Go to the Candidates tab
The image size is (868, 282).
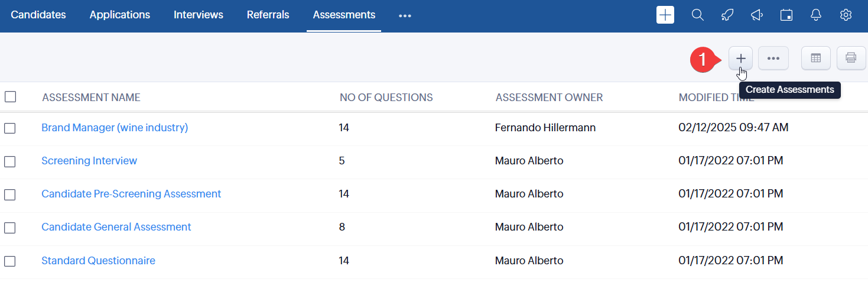click(x=38, y=15)
